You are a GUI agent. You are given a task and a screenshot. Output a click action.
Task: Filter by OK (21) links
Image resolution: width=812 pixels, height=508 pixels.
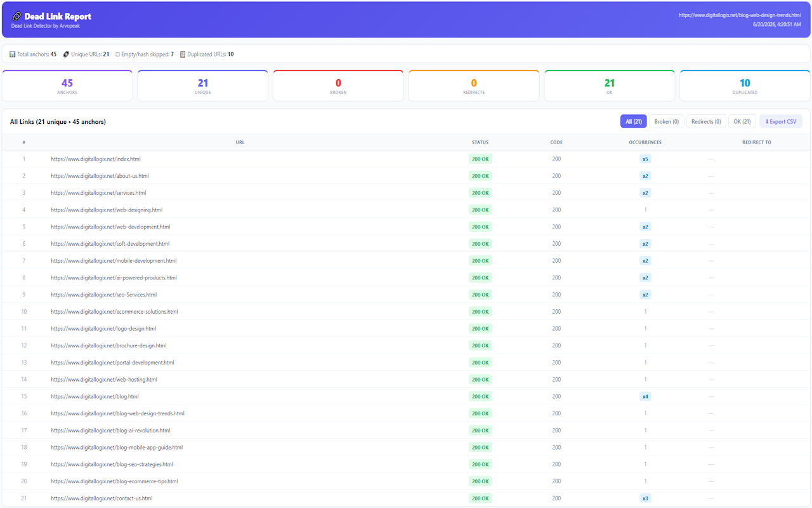point(742,121)
